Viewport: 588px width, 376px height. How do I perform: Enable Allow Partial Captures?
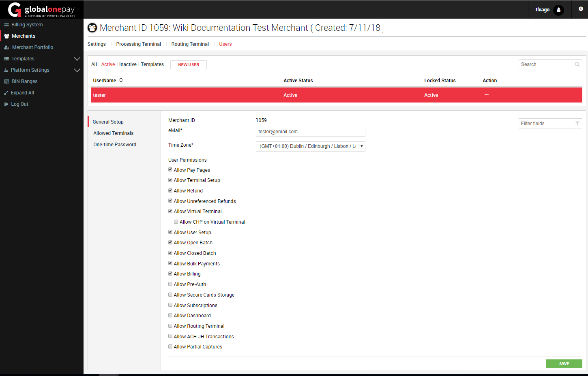[x=170, y=346]
